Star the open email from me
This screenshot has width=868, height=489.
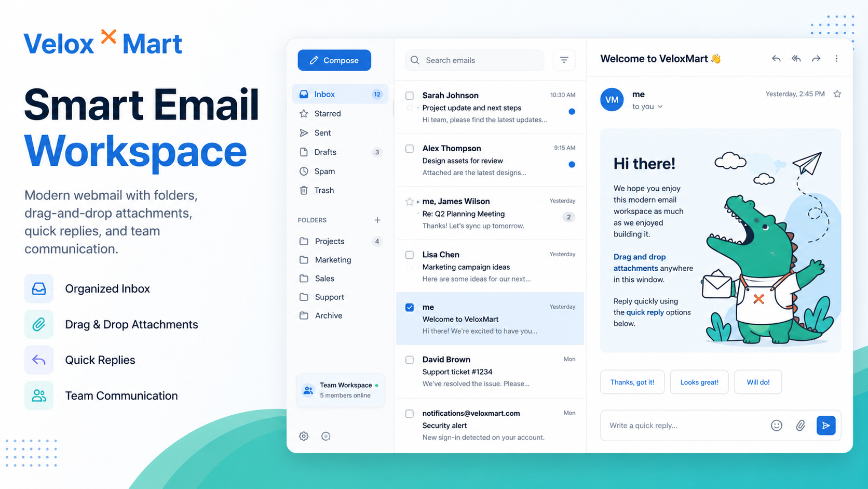pos(837,94)
